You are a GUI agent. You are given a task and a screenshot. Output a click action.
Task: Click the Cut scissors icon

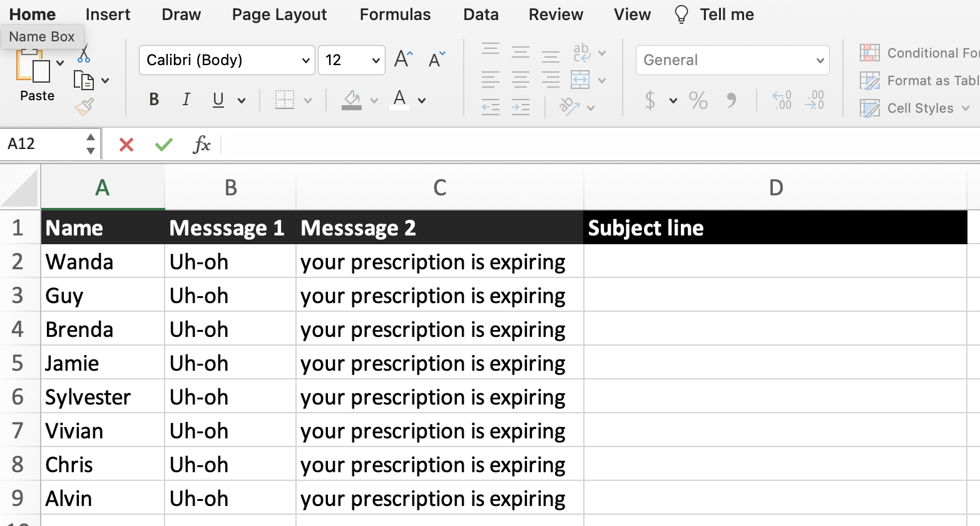point(84,54)
